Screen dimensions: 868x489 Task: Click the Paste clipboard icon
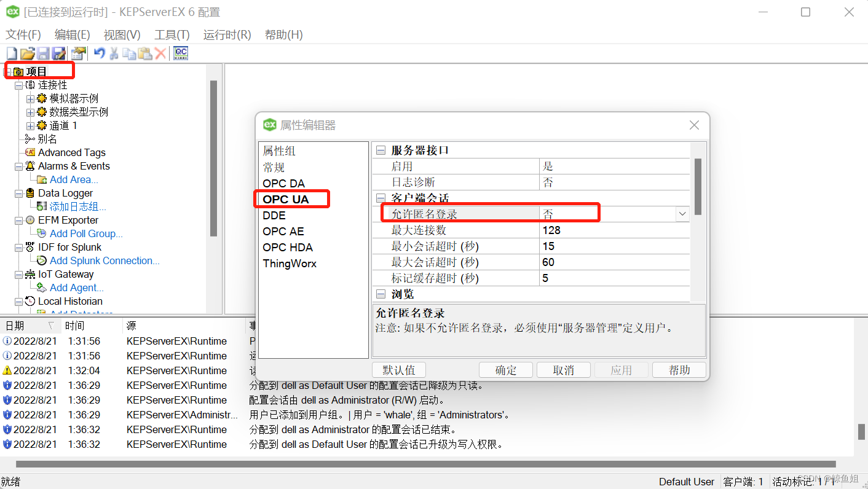pyautogui.click(x=145, y=53)
